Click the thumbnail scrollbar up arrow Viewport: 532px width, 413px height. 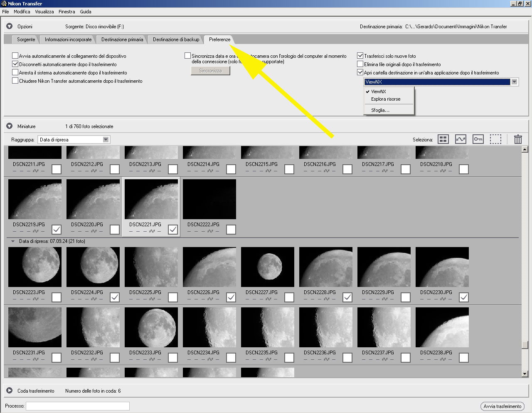point(525,149)
